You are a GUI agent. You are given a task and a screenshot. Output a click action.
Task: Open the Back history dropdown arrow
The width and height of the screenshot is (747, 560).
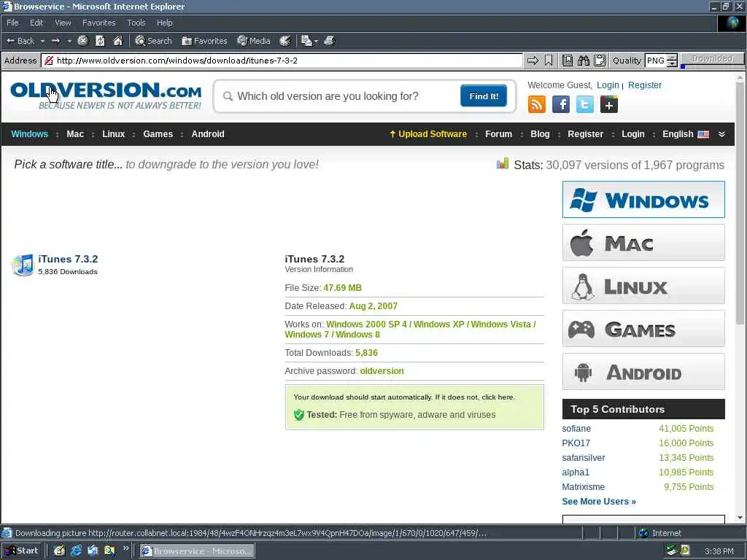42,41
